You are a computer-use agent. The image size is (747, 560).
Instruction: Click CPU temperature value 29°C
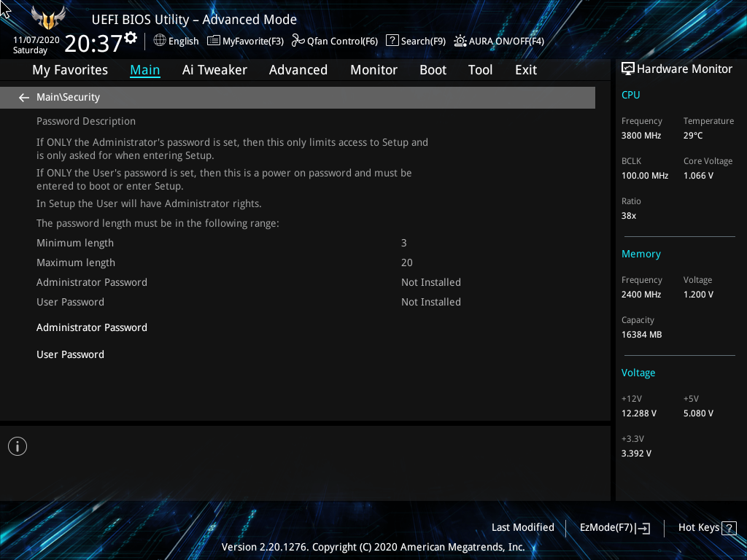693,136
